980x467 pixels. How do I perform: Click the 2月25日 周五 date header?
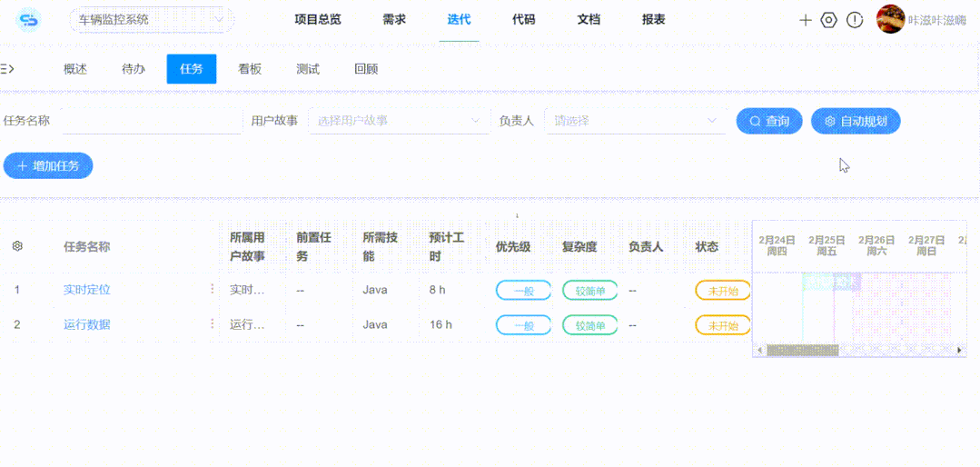(x=827, y=245)
